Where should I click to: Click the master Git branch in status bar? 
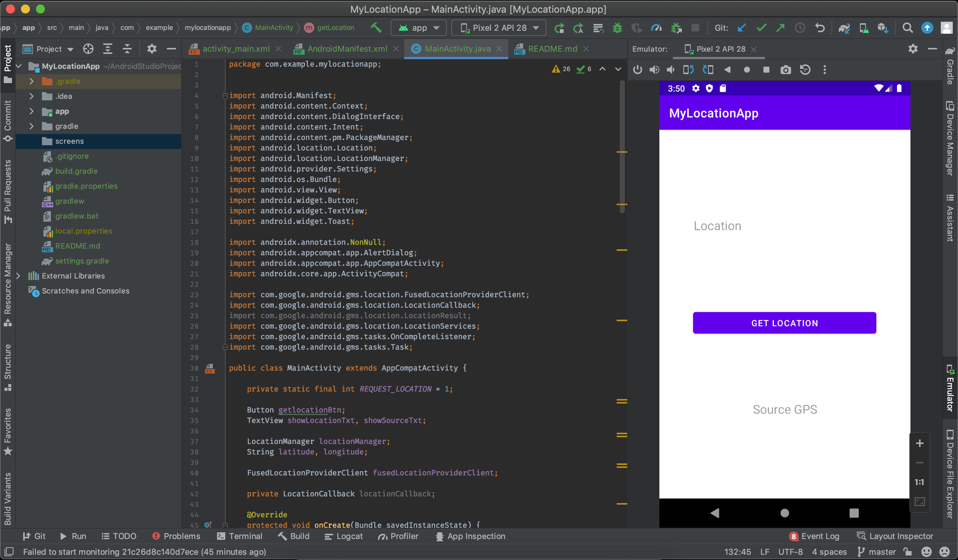877,552
